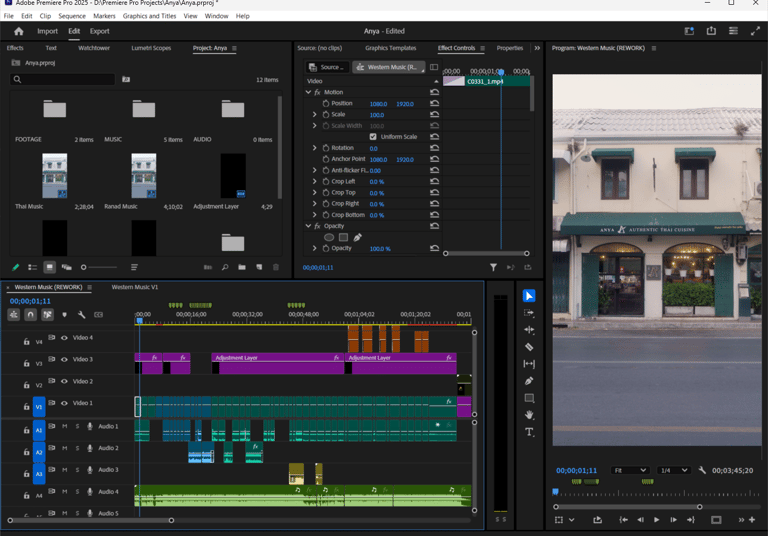Select the Ripple Edit tool
768x536 pixels.
pyautogui.click(x=529, y=330)
